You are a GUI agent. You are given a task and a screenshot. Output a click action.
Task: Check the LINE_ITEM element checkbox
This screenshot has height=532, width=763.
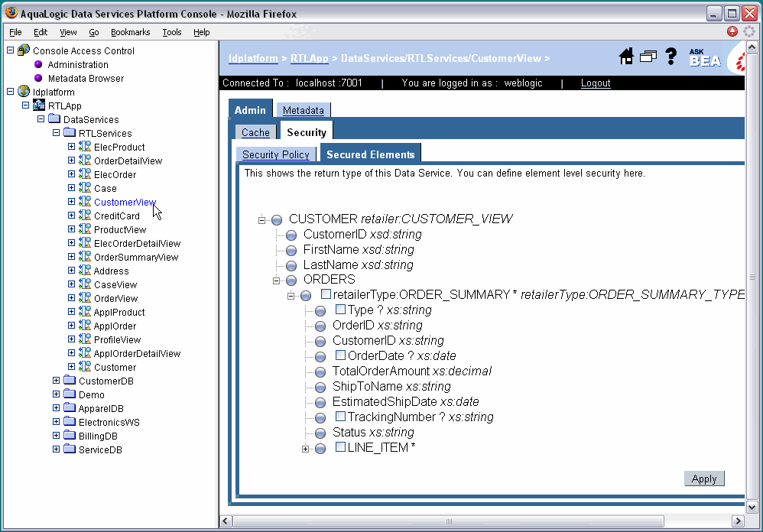(x=341, y=447)
